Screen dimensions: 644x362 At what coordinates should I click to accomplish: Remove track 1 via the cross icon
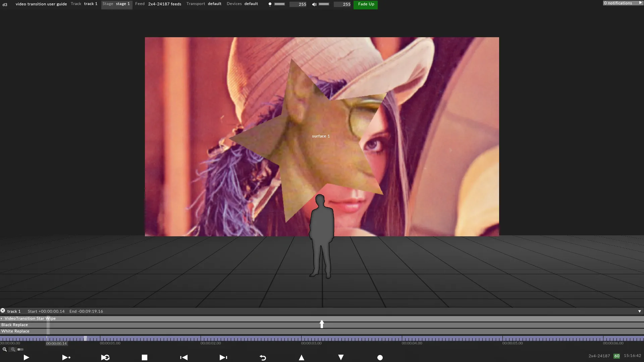click(x=3, y=310)
